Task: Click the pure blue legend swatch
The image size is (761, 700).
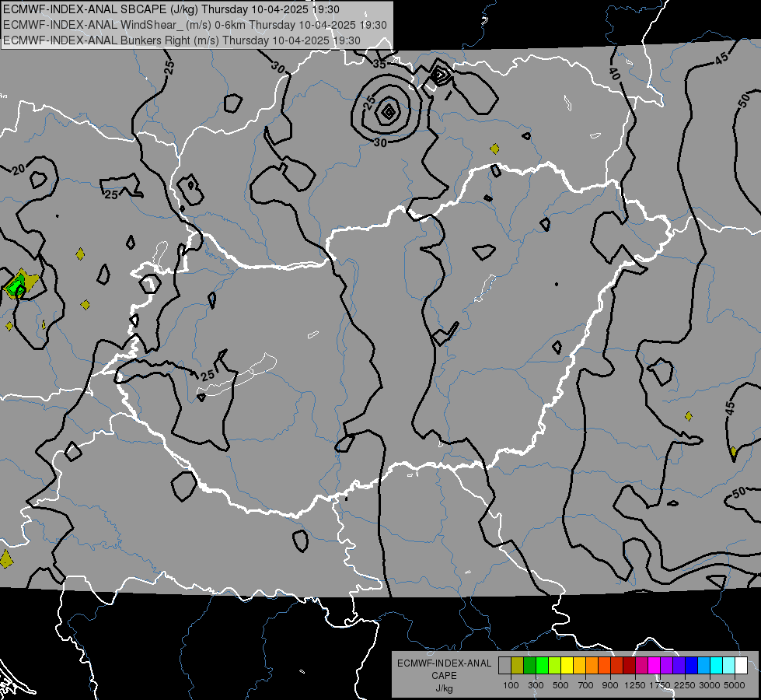Action: coord(692,665)
